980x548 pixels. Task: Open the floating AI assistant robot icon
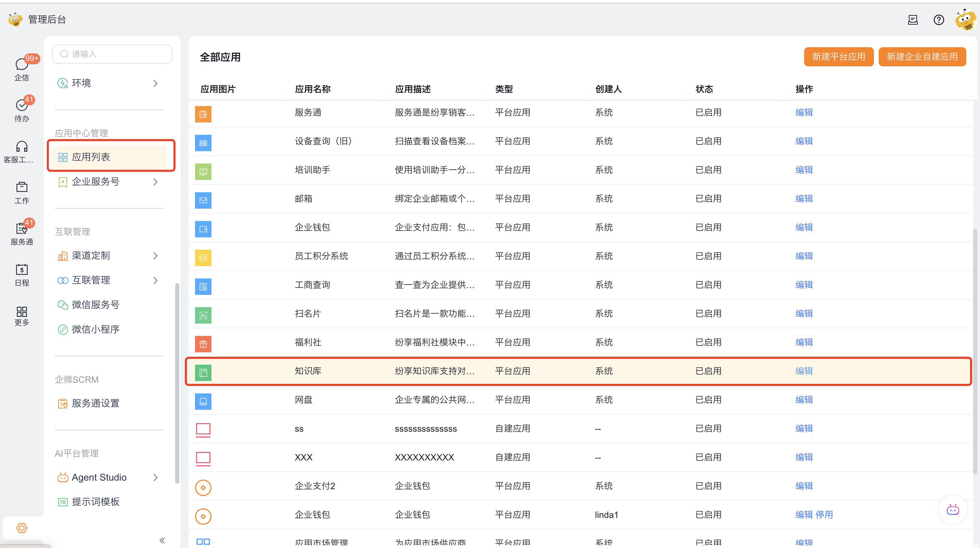pyautogui.click(x=952, y=510)
